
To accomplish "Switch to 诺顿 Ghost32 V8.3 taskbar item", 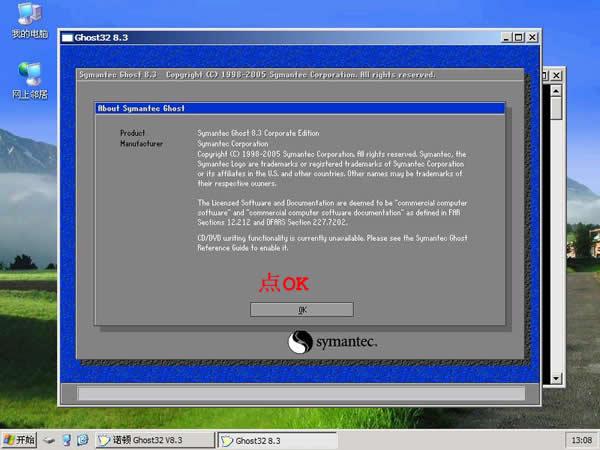I will [155, 440].
